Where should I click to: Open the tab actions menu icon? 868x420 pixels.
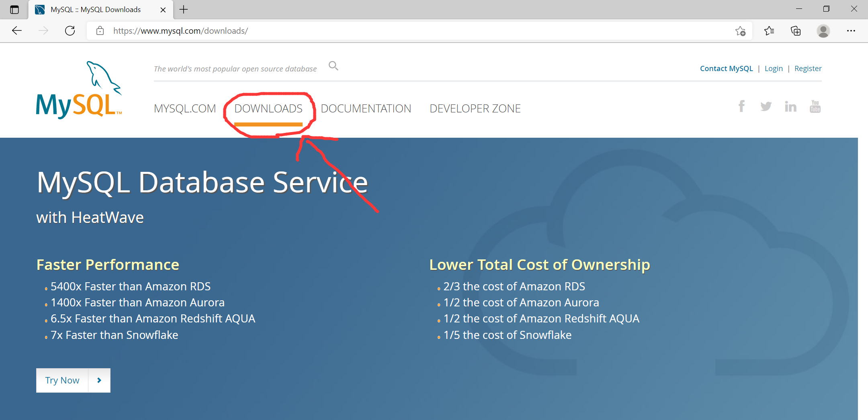tap(14, 10)
